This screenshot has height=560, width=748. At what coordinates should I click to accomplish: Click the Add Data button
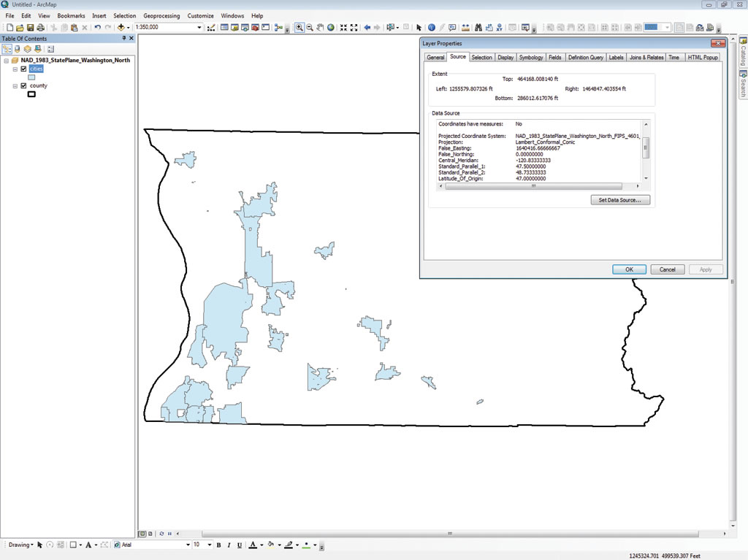click(121, 28)
